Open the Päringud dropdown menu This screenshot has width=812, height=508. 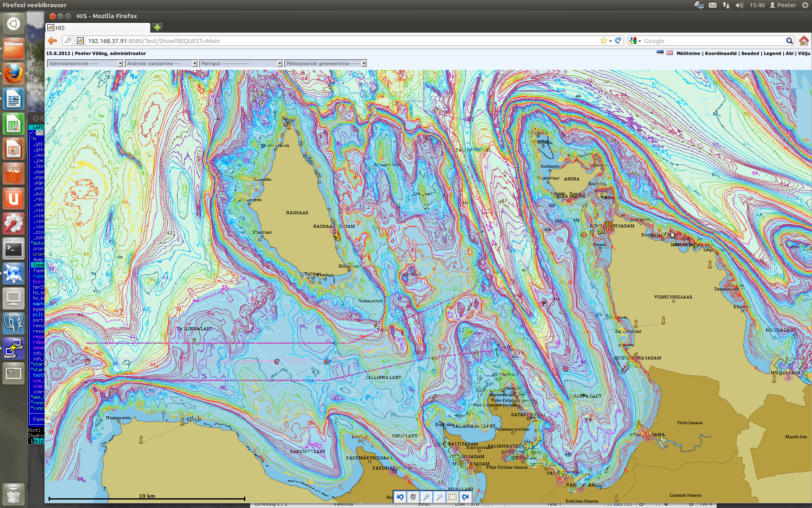pyautogui.click(x=241, y=63)
